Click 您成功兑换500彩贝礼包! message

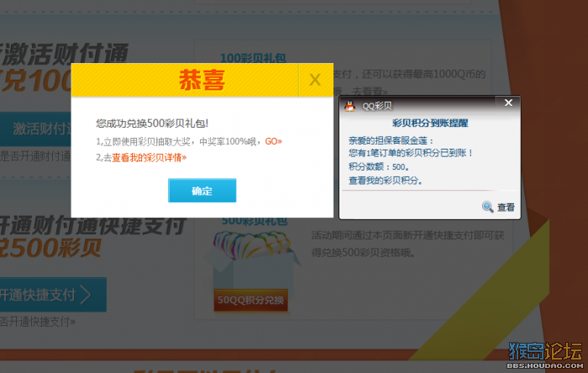[x=152, y=123]
